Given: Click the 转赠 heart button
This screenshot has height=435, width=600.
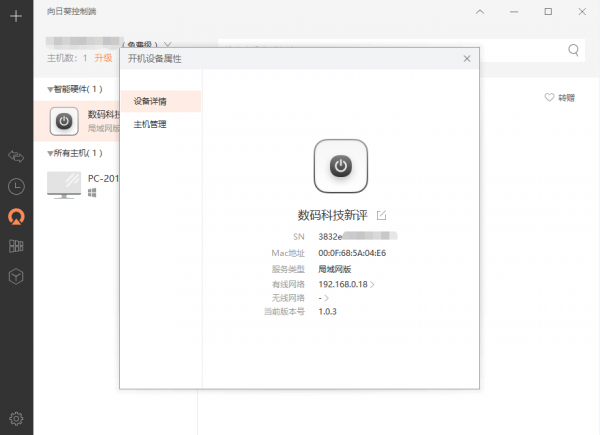Looking at the screenshot, I should pos(559,98).
